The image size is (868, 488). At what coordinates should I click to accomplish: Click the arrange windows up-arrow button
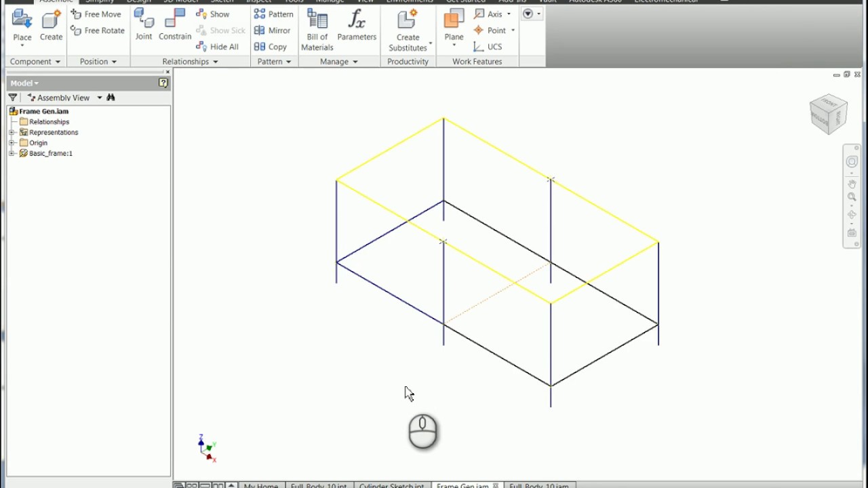pyautogui.click(x=231, y=485)
